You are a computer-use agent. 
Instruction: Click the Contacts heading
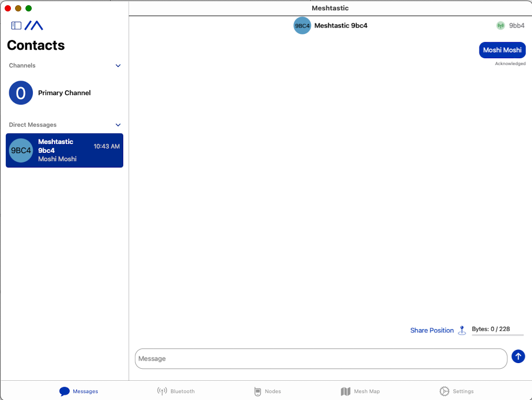[36, 45]
